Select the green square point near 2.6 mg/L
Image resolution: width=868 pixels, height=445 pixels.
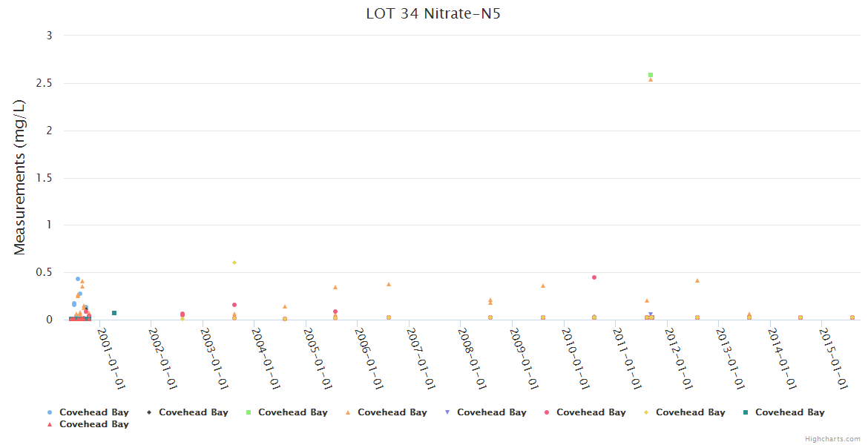651,75
